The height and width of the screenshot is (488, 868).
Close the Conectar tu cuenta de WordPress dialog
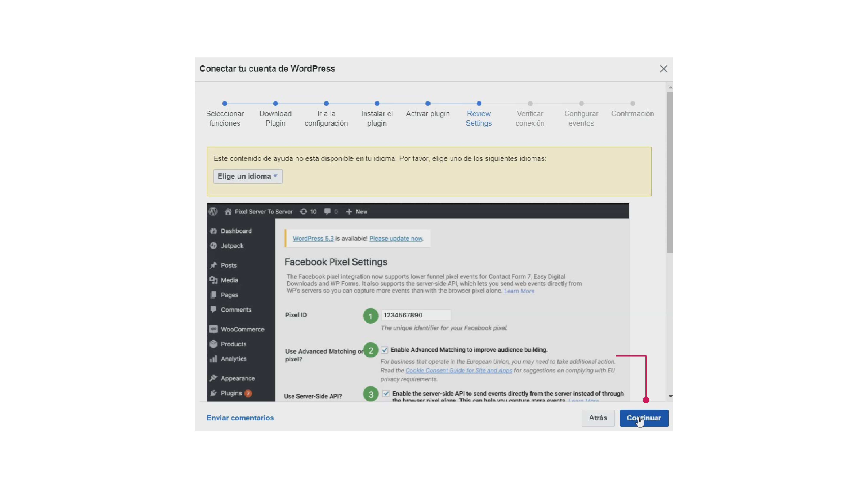663,69
